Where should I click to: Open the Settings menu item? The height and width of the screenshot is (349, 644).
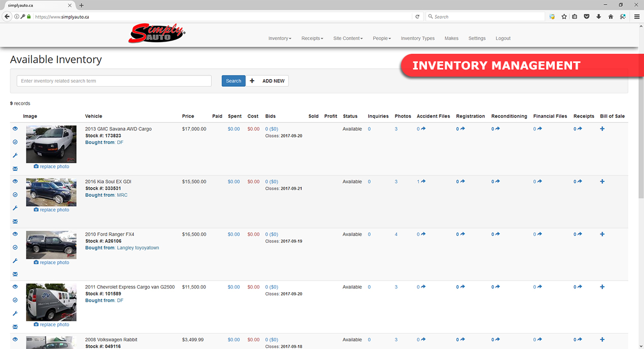[477, 39]
